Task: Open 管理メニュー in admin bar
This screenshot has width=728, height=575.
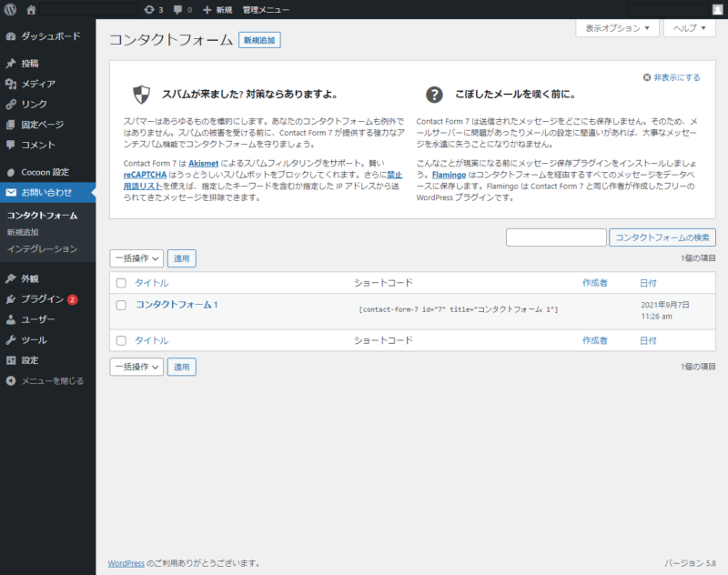Action: pyautogui.click(x=266, y=10)
